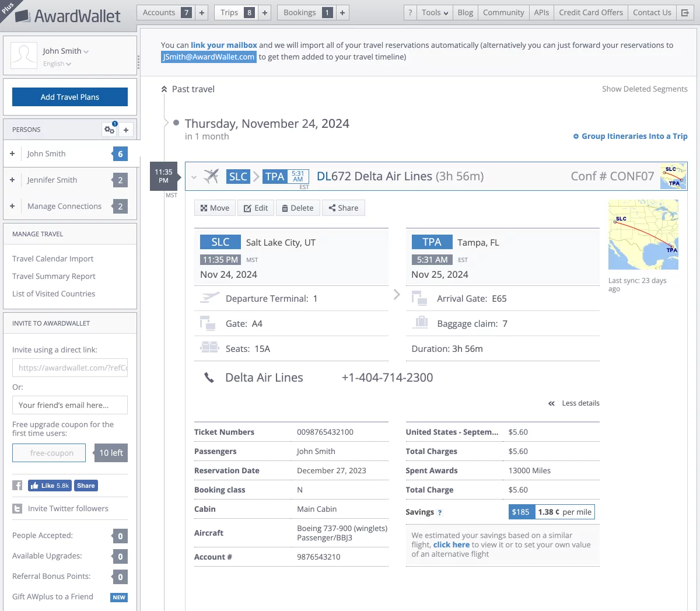Open the Community menu item
Screen dimensions: 700x611
coord(503,12)
